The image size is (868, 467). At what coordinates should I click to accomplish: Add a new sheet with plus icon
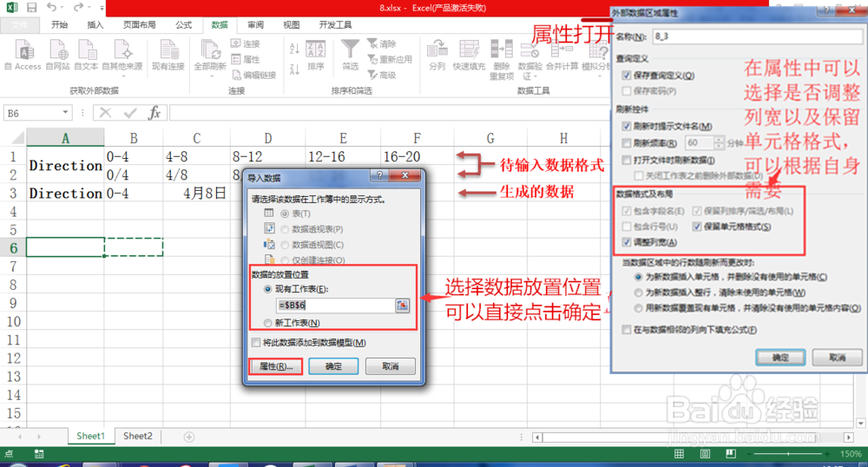point(188,437)
